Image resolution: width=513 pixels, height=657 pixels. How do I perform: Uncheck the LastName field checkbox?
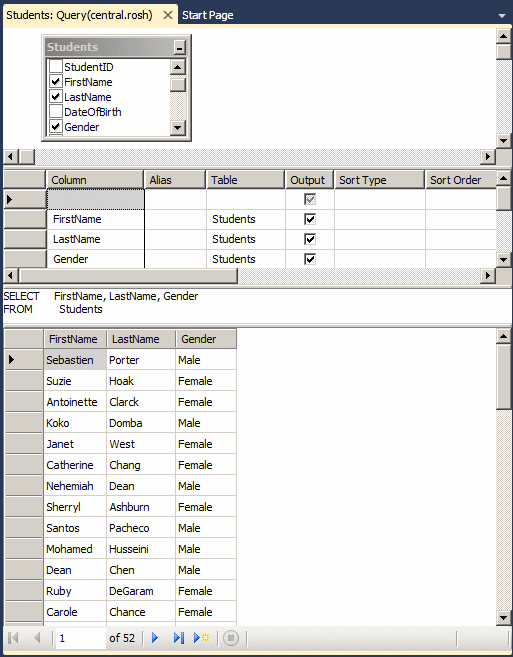(x=55, y=96)
